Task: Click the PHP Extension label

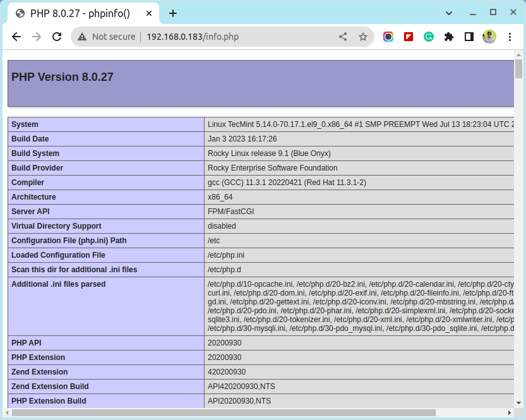Action: coord(39,357)
